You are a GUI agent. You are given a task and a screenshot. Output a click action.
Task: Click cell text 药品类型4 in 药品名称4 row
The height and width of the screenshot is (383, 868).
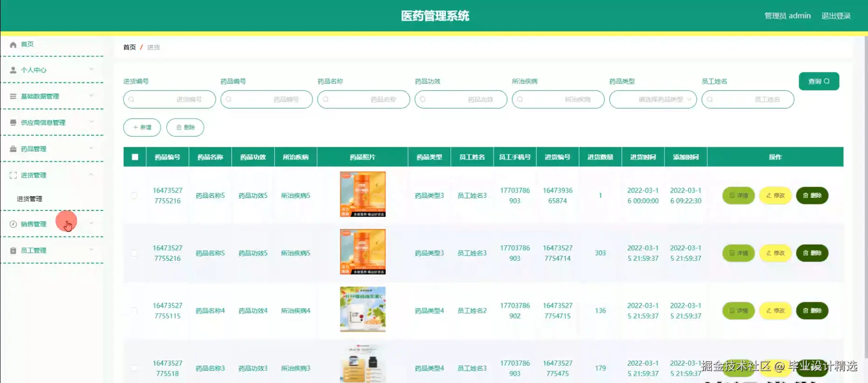click(429, 311)
